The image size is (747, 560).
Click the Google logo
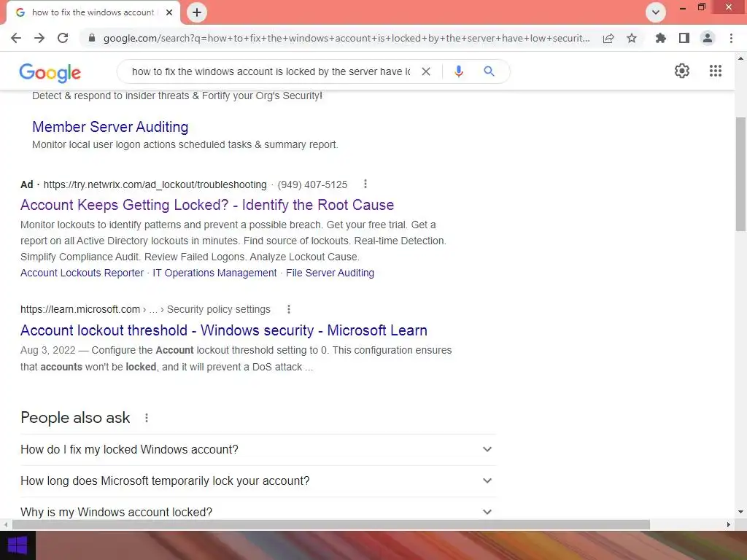(50, 72)
